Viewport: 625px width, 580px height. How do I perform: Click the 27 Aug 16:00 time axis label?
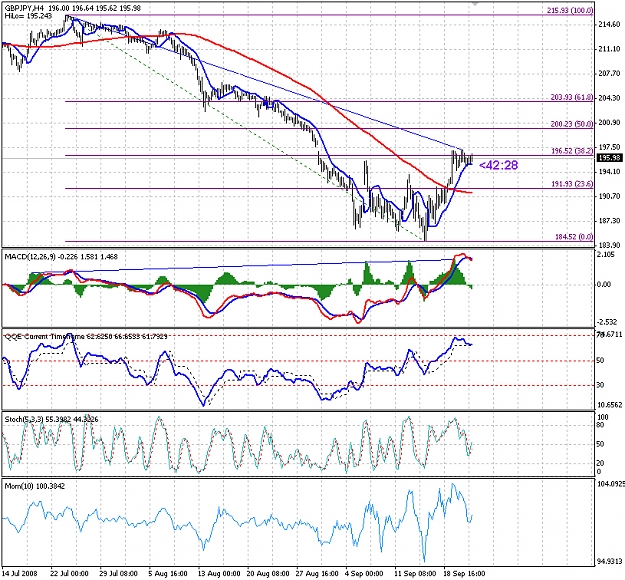click(x=317, y=574)
